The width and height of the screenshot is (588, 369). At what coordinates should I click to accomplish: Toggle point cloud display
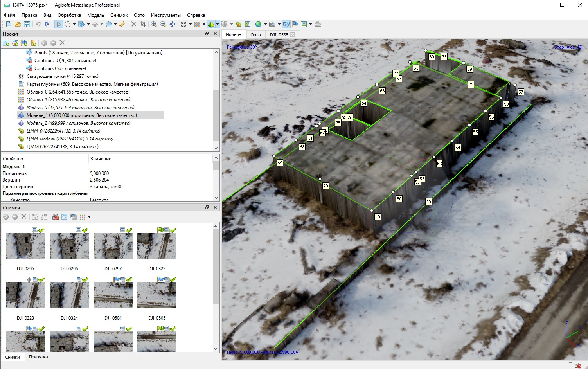pos(197,24)
